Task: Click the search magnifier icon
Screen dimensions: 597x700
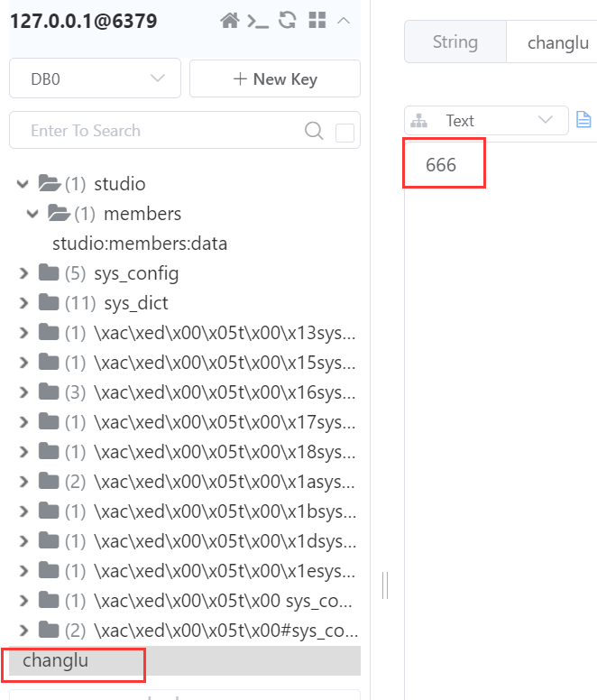Action: [x=314, y=131]
